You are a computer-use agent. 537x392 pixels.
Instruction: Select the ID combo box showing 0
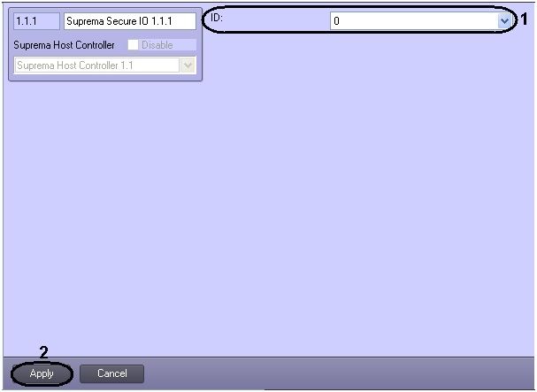[420, 21]
